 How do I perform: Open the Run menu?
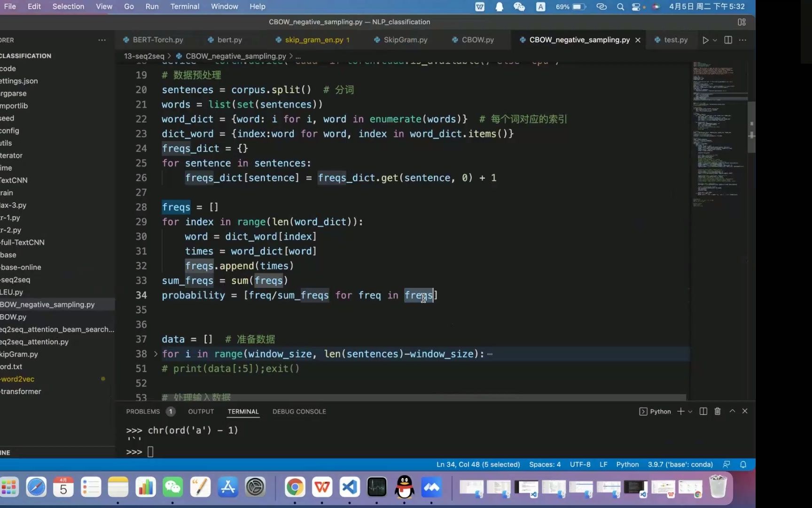click(x=152, y=7)
